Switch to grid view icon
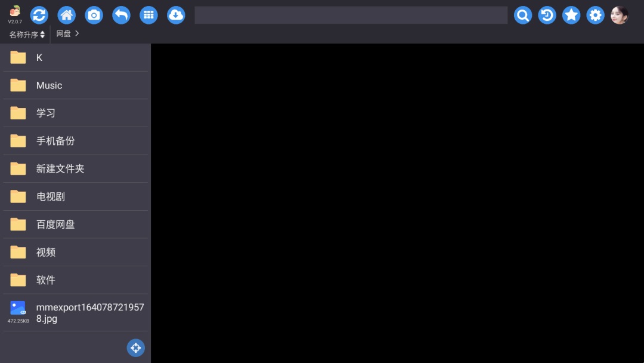The image size is (644, 363). point(148,15)
